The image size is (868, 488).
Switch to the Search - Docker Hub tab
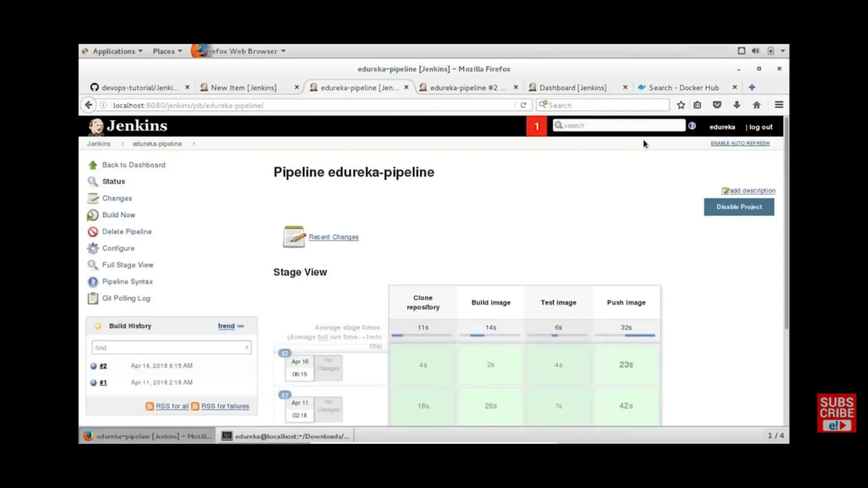[x=682, y=87]
